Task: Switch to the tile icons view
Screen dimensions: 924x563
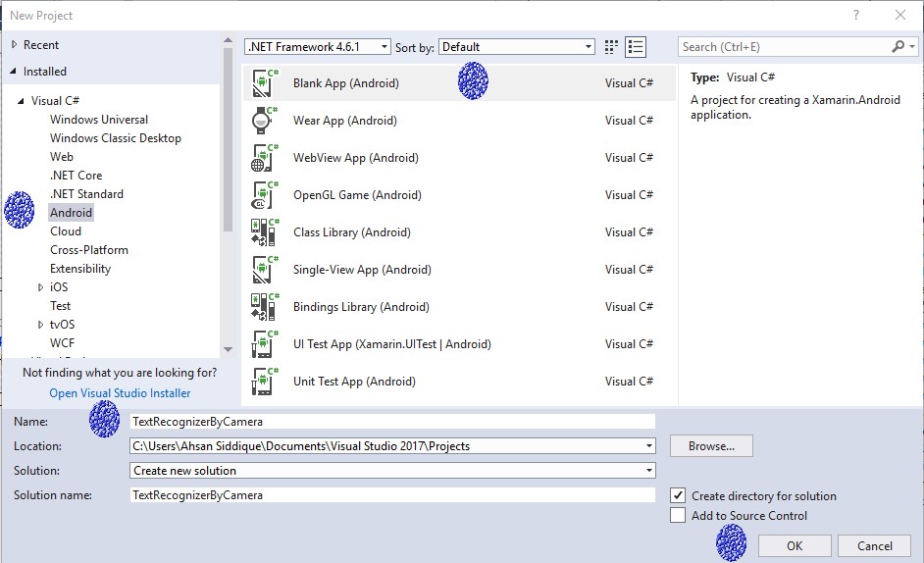Action: pyautogui.click(x=611, y=47)
